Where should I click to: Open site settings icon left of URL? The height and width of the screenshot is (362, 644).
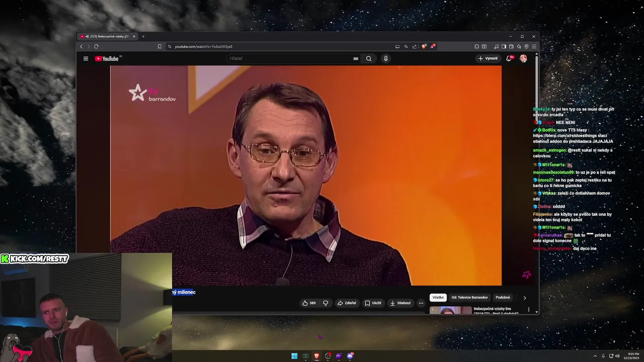170,46
